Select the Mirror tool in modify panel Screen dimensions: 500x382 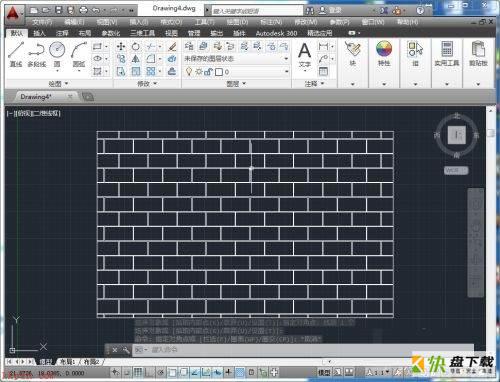tap(135, 59)
